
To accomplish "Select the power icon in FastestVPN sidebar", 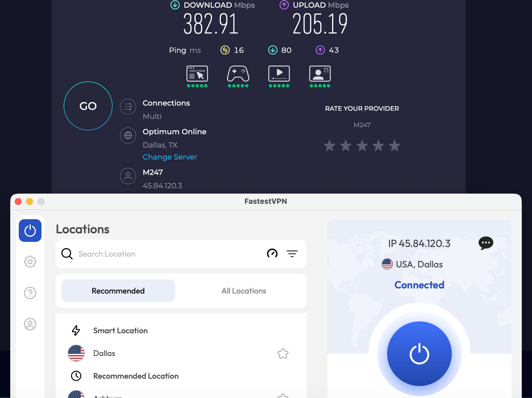I will [30, 231].
